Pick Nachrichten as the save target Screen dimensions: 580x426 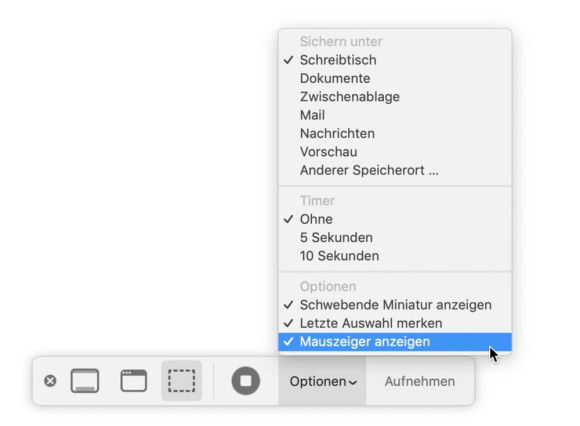click(395, 133)
